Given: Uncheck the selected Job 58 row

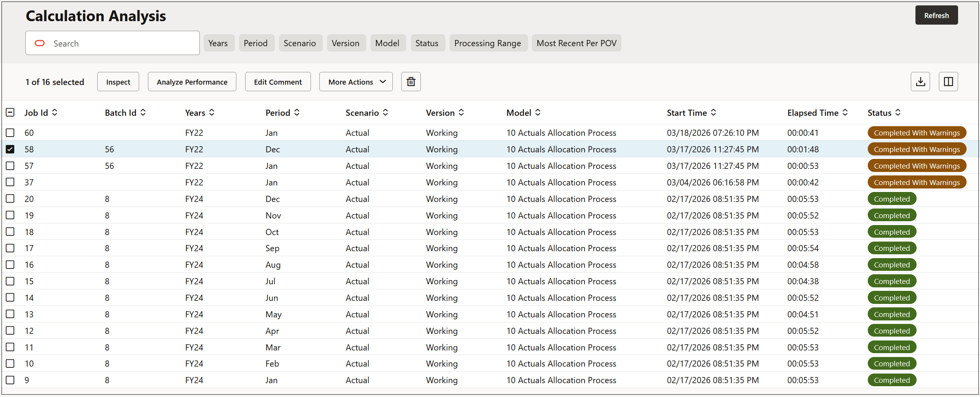Looking at the screenshot, I should pos(10,149).
